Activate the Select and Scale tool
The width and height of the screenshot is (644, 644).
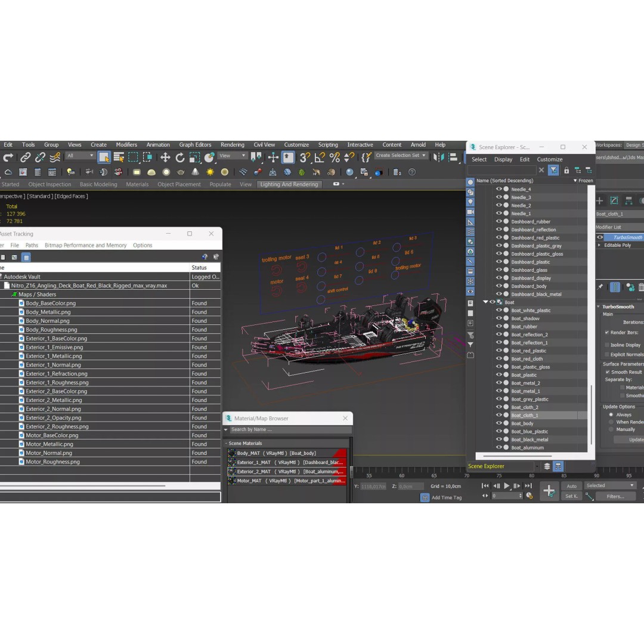click(194, 157)
